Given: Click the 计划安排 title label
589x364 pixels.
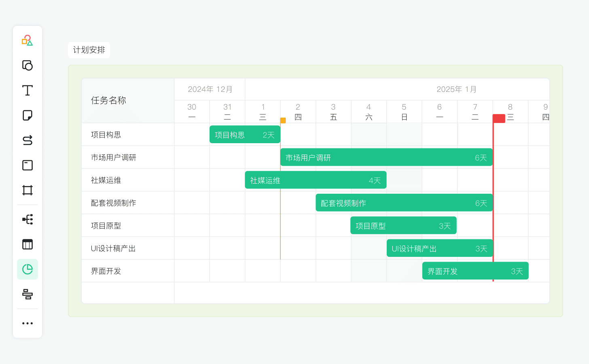Looking at the screenshot, I should point(89,50).
